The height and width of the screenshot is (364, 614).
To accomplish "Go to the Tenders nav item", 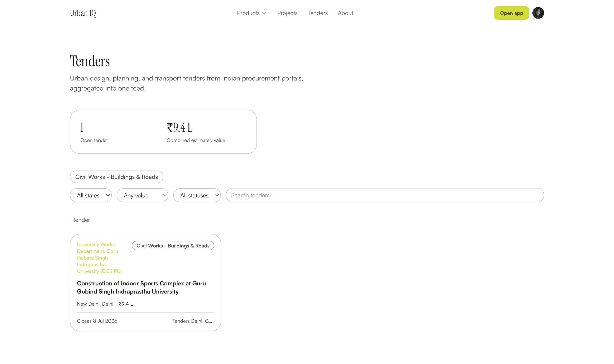I will click(x=317, y=13).
